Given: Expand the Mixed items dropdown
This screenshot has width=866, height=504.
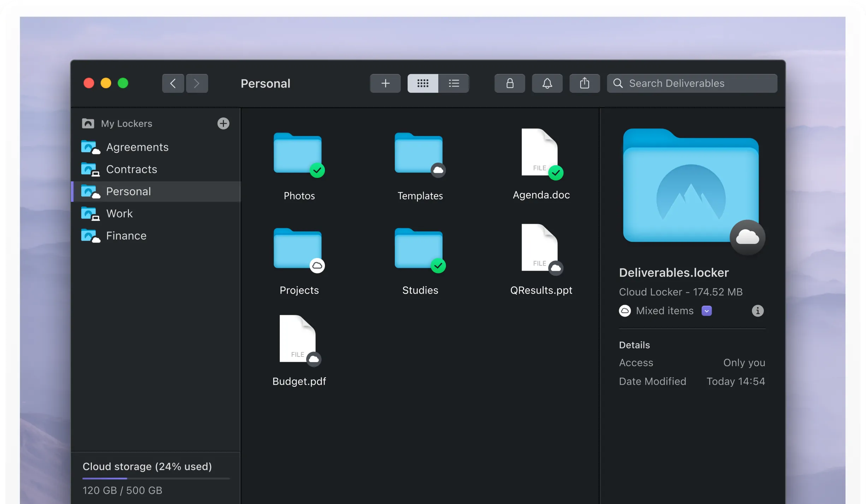Looking at the screenshot, I should pyautogui.click(x=707, y=311).
